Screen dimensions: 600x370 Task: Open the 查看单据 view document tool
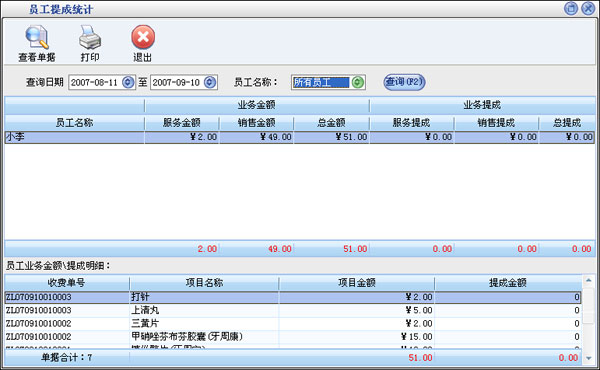[37, 44]
